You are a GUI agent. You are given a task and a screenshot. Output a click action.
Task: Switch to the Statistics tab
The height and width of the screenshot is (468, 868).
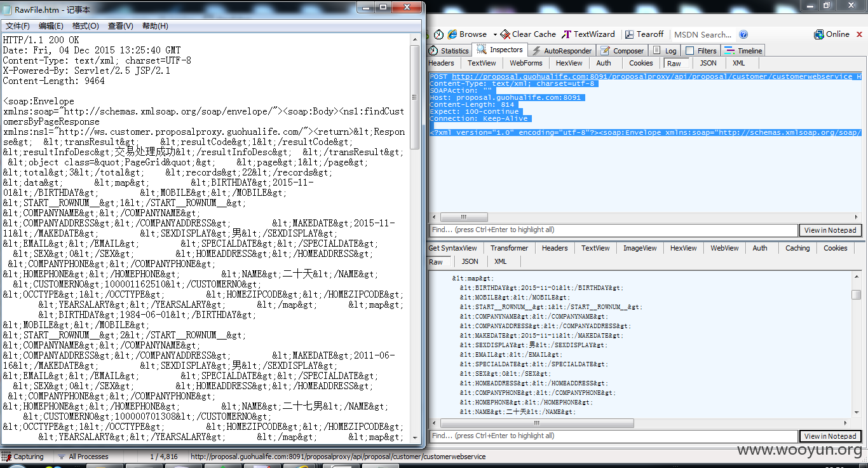(449, 51)
